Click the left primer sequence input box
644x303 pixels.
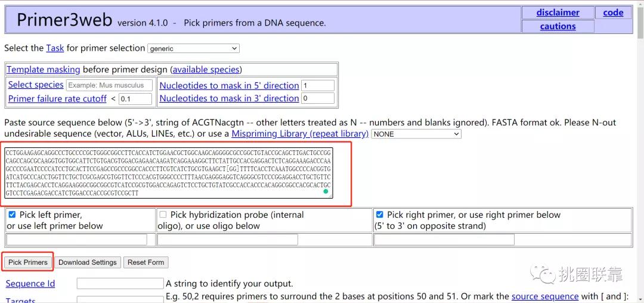77,240
